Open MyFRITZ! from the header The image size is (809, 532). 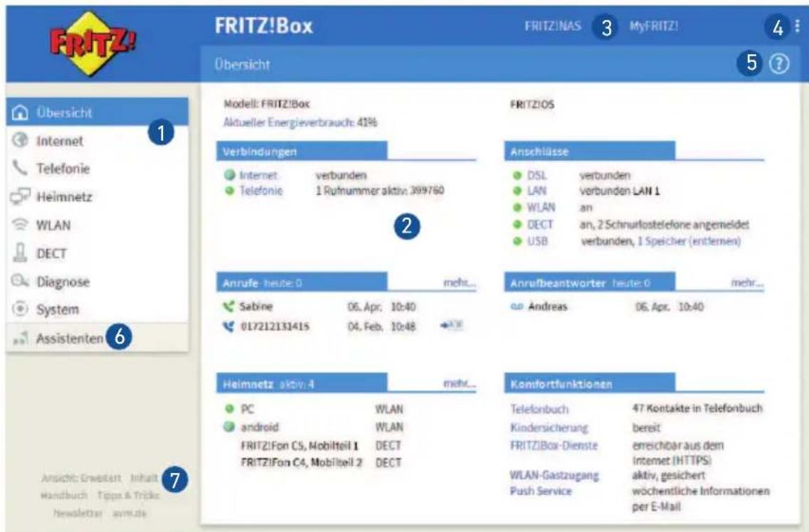click(x=654, y=26)
